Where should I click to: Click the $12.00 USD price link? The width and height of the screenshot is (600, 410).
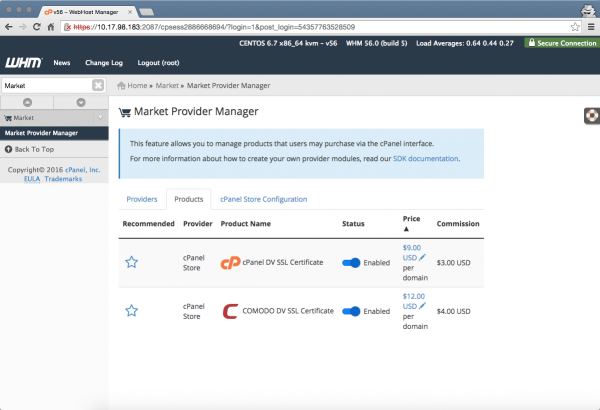tap(413, 301)
